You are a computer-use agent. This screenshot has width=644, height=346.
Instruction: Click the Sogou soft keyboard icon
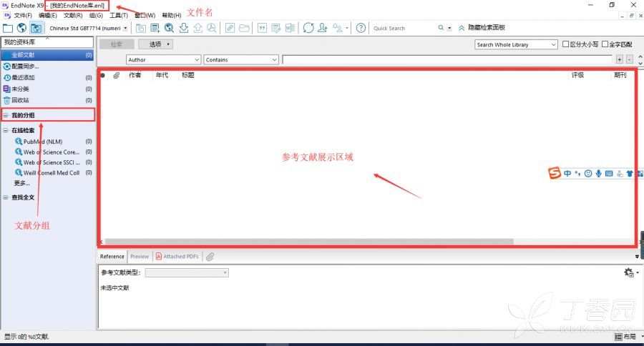(609, 174)
